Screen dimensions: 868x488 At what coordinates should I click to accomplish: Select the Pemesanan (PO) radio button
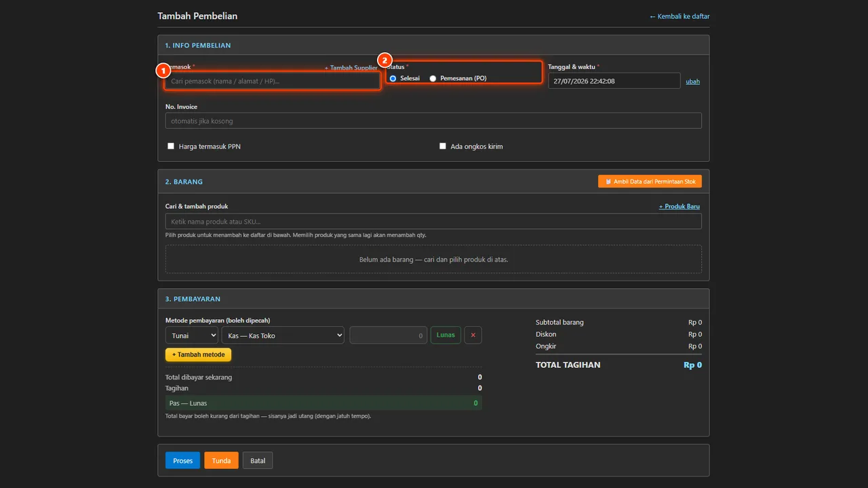[433, 79]
